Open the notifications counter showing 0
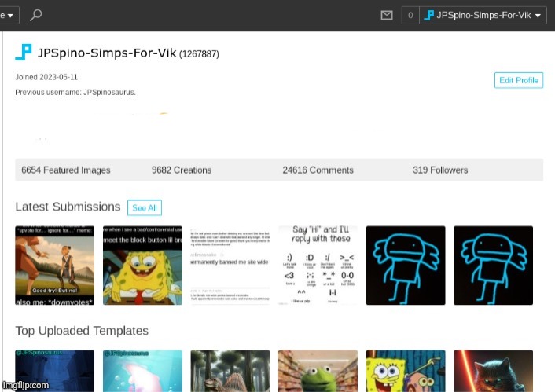 [410, 15]
